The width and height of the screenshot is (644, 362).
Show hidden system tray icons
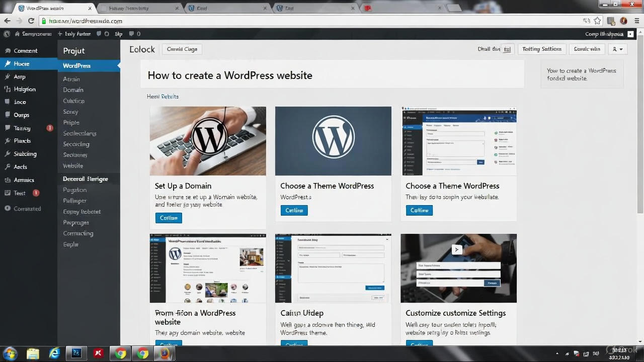pos(556,353)
